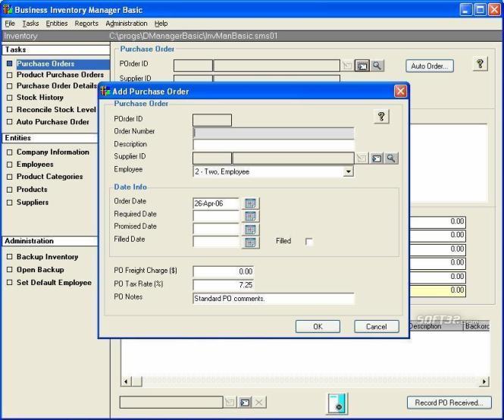Close the Add Purchase Order dialog
The height and width of the screenshot is (420, 504).
click(x=400, y=91)
